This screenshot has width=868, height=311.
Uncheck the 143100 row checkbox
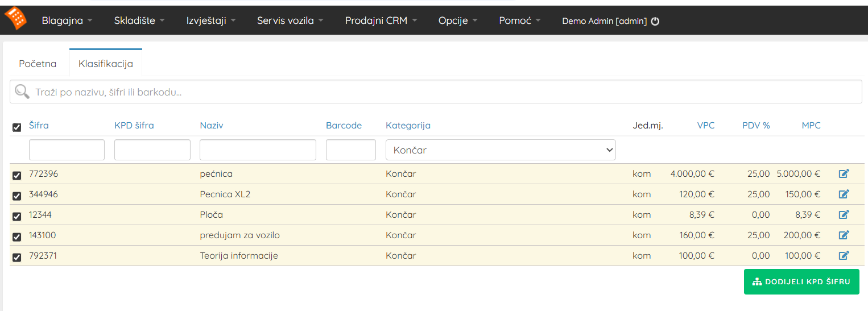coord(16,237)
